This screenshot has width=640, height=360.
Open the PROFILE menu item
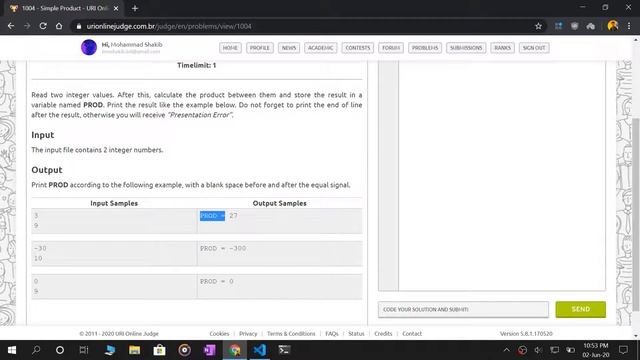coord(260,48)
